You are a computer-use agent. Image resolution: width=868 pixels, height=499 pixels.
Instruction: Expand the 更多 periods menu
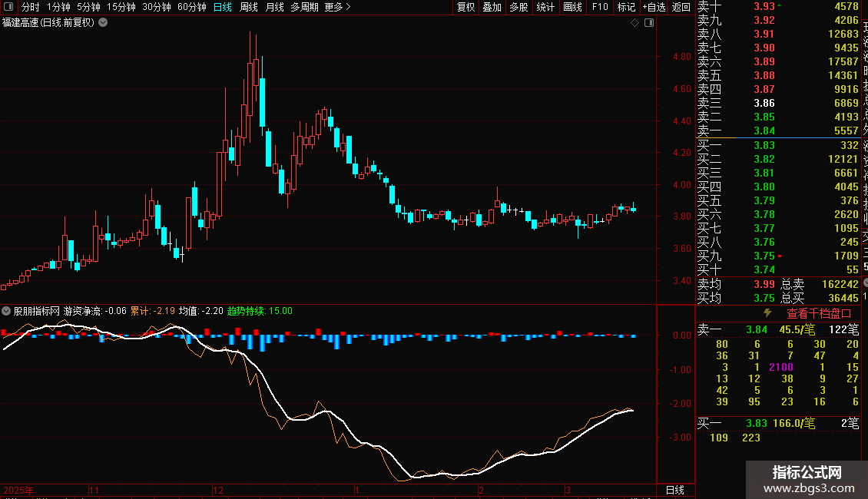click(x=338, y=7)
